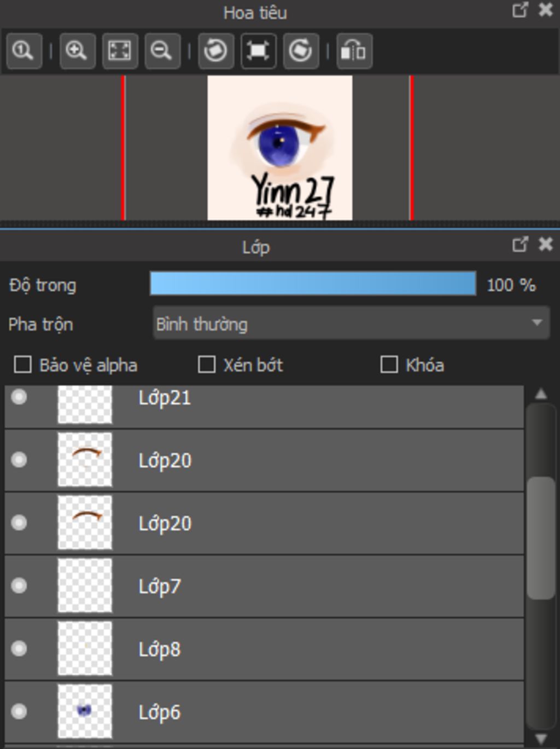Image resolution: width=560 pixels, height=749 pixels.
Task: Zoom out using the navigator magnifier icon
Action: click(162, 51)
